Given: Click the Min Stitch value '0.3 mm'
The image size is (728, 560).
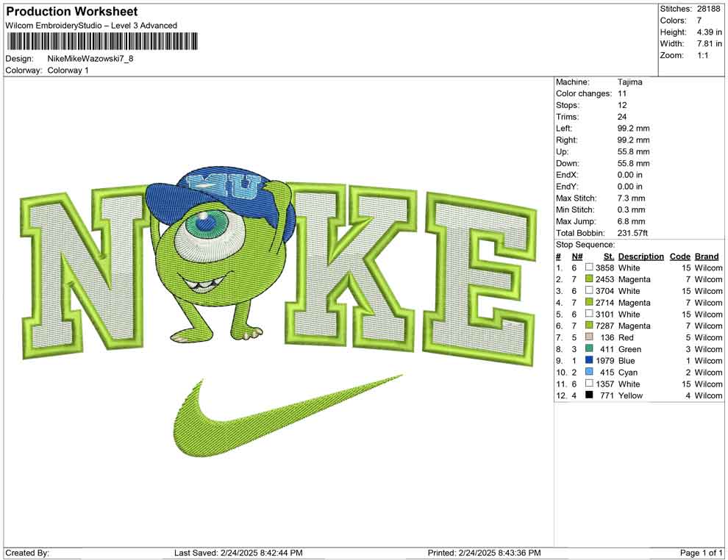Looking at the screenshot, I should (x=632, y=209).
